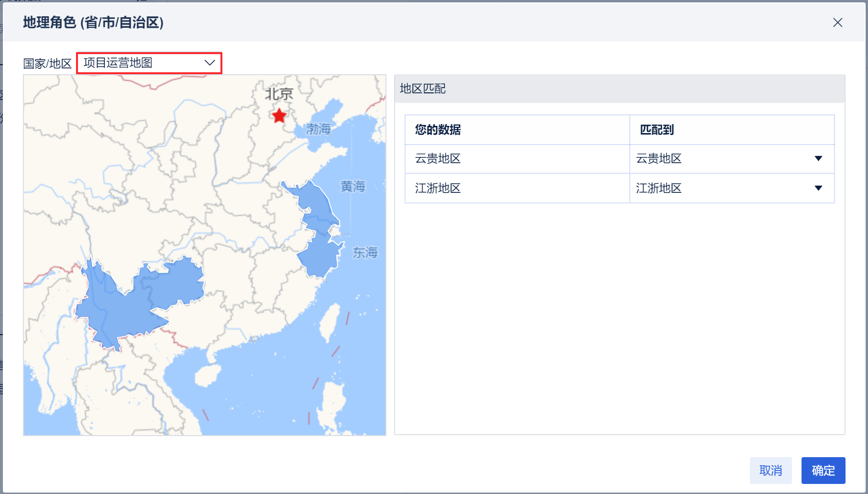Select the 江浙地区 cell under 您的数据
Screen dimensions: 868x494
[x=517, y=188]
